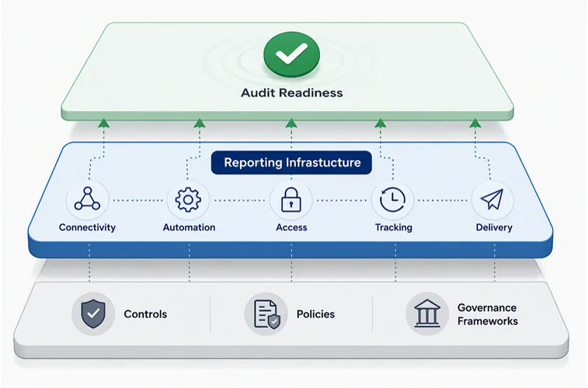Click the Tracking clock icon
Screen dimensions: 588x388
point(392,199)
